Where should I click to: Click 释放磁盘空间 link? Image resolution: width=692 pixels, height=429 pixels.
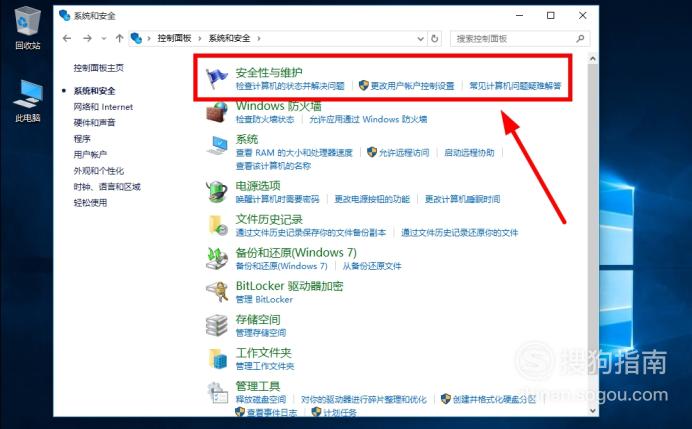260,399
